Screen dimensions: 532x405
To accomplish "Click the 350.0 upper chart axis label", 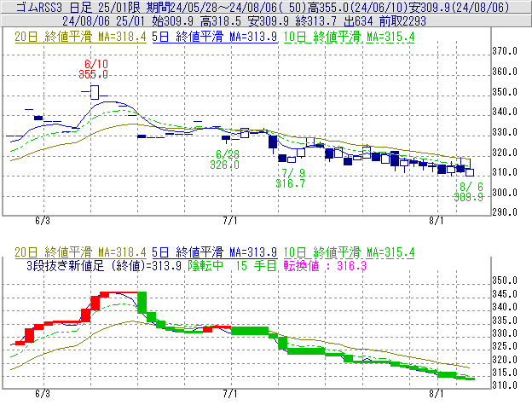I will tap(505, 92).
